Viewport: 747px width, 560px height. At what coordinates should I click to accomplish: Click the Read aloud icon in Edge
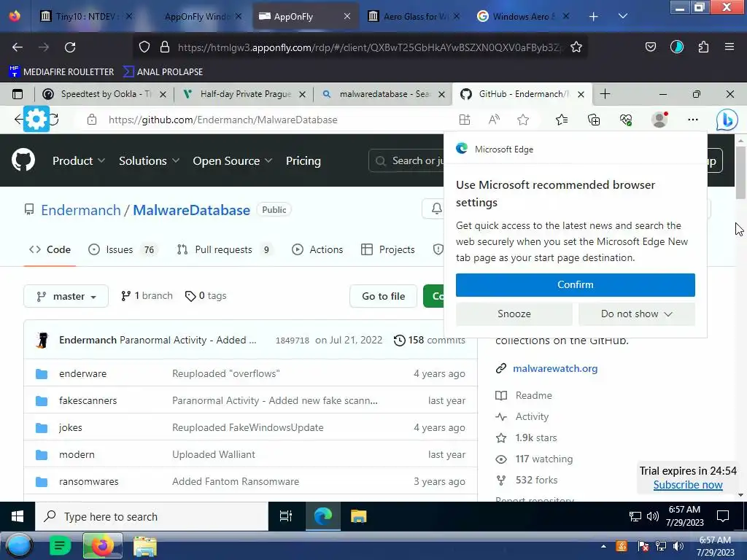(494, 120)
